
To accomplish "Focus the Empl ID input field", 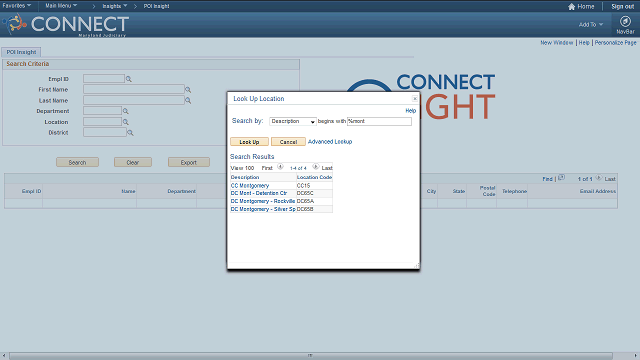I will tap(104, 78).
